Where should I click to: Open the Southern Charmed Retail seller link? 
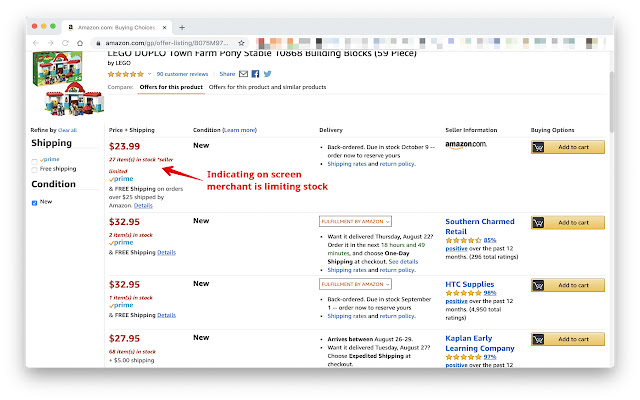pyautogui.click(x=479, y=225)
